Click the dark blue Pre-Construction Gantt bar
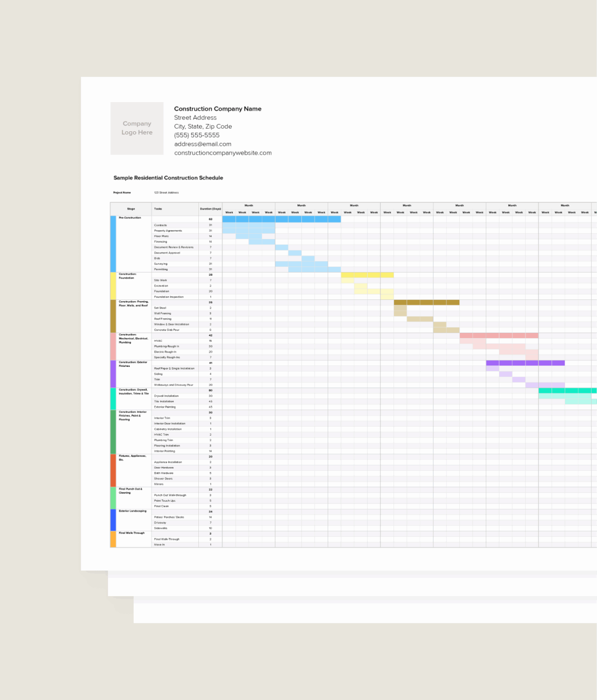This screenshot has height=700, width=597. [281, 219]
